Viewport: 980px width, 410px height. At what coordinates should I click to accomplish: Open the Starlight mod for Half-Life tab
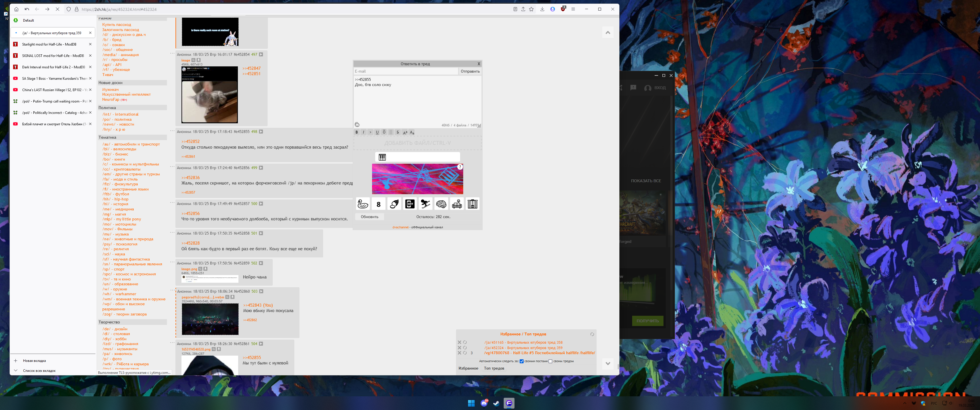pos(49,44)
